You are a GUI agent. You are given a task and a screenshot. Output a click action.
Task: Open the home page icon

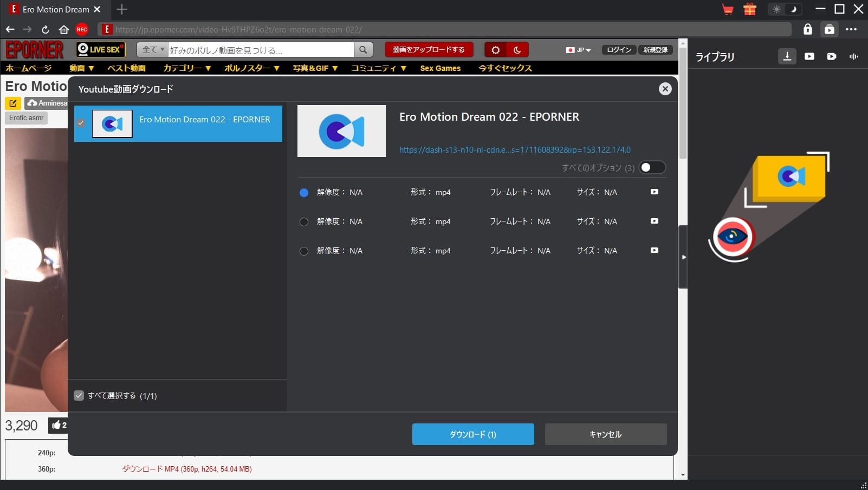[64, 29]
